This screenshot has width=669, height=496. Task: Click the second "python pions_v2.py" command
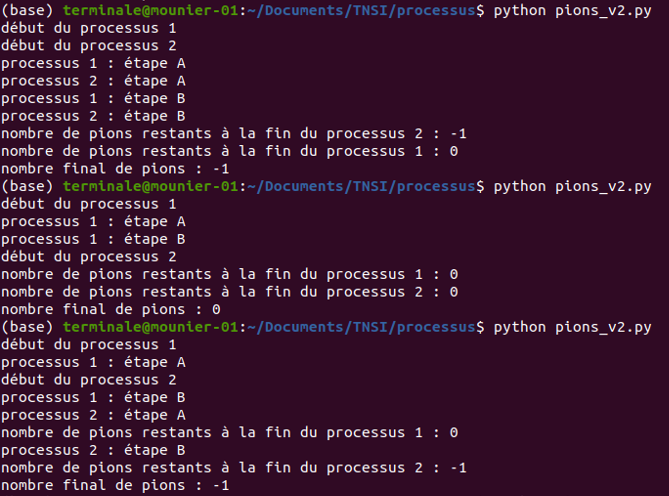572,187
